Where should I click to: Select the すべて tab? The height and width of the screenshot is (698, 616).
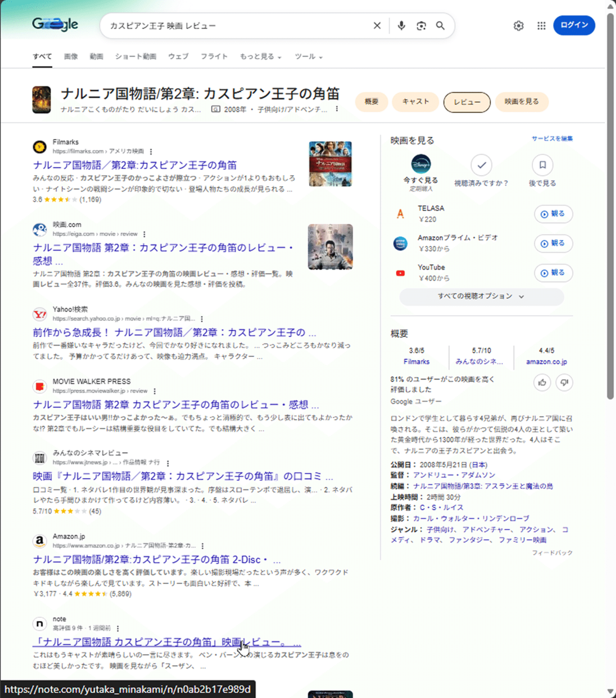coord(42,56)
